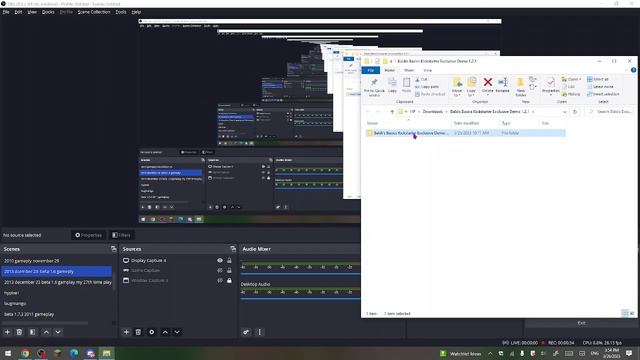Click the Copy icon in Explorer ribbon
The height and width of the screenshot is (360, 640).
pos(392,85)
